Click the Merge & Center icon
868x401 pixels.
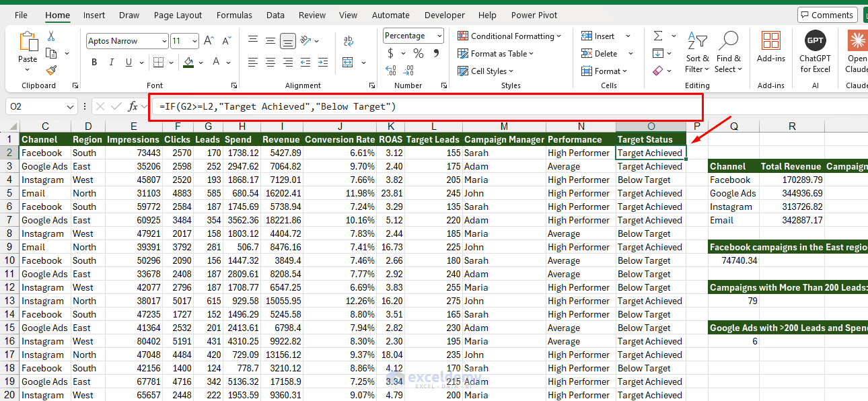[348, 63]
